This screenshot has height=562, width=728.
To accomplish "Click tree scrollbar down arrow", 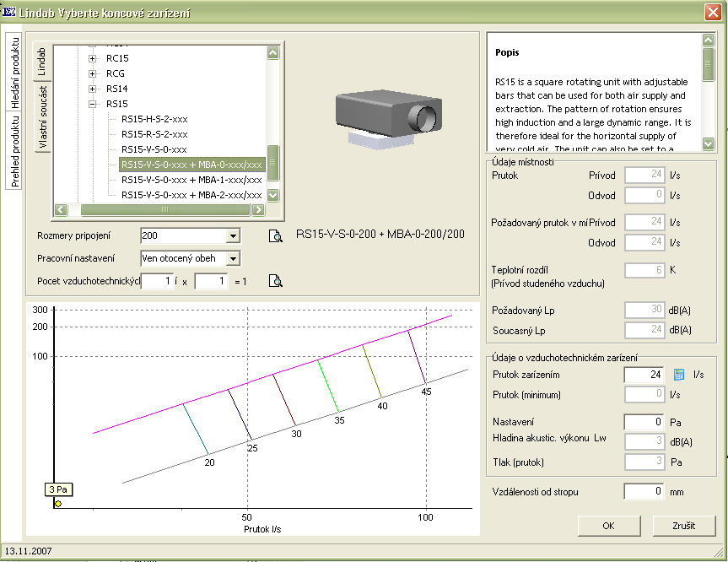I will (x=273, y=195).
